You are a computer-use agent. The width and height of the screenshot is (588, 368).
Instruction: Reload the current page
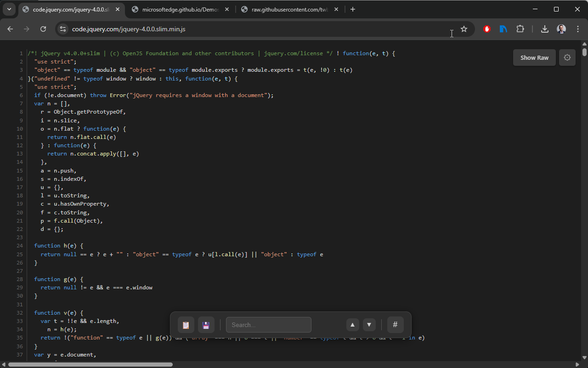click(x=43, y=29)
